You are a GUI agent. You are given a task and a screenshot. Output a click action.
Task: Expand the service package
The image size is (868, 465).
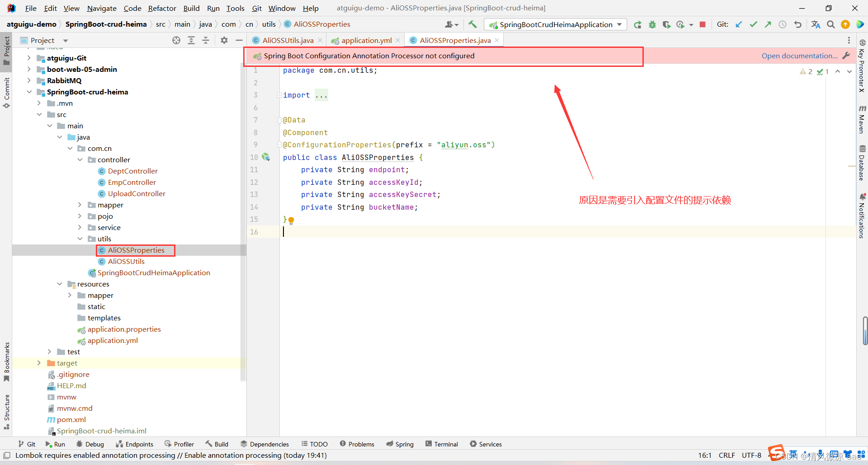click(80, 227)
